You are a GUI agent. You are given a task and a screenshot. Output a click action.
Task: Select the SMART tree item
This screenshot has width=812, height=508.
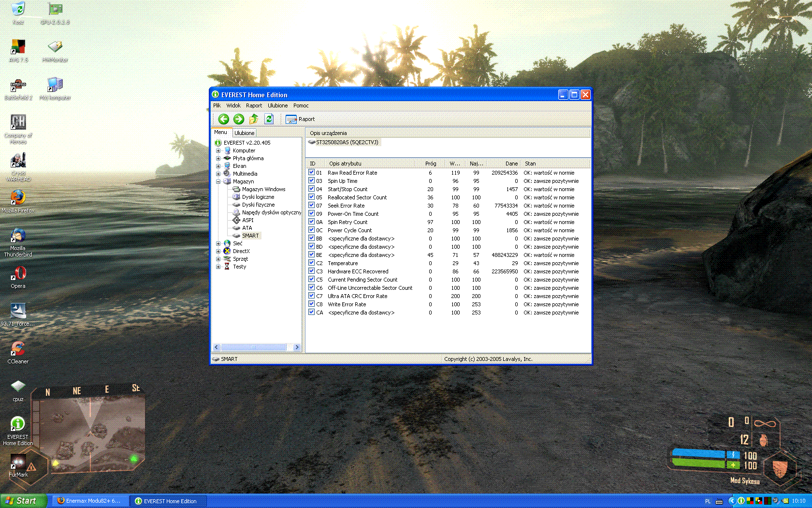[250, 236]
